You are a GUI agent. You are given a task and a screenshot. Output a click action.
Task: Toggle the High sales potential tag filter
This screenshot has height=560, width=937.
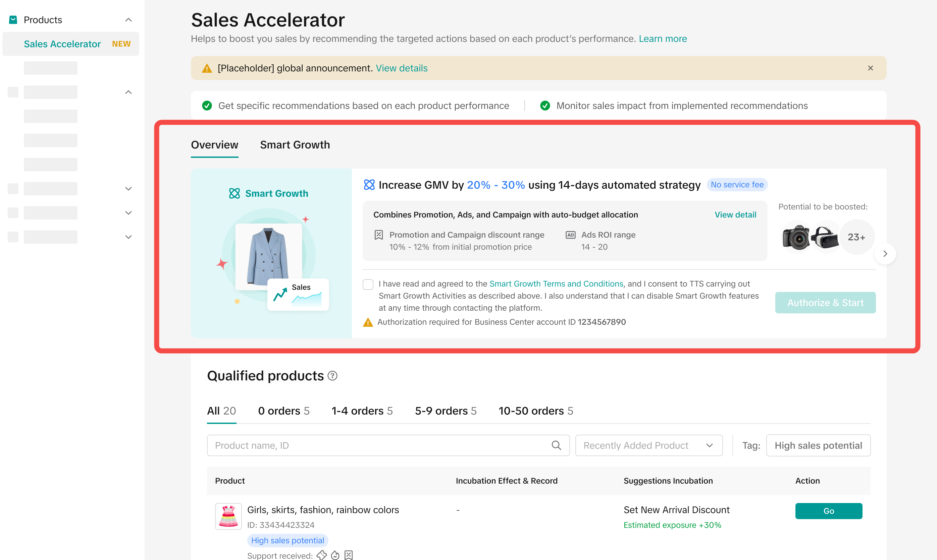tap(818, 445)
